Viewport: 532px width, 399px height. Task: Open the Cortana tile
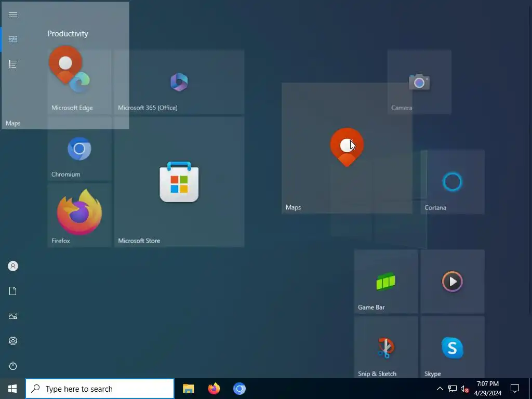[453, 182]
